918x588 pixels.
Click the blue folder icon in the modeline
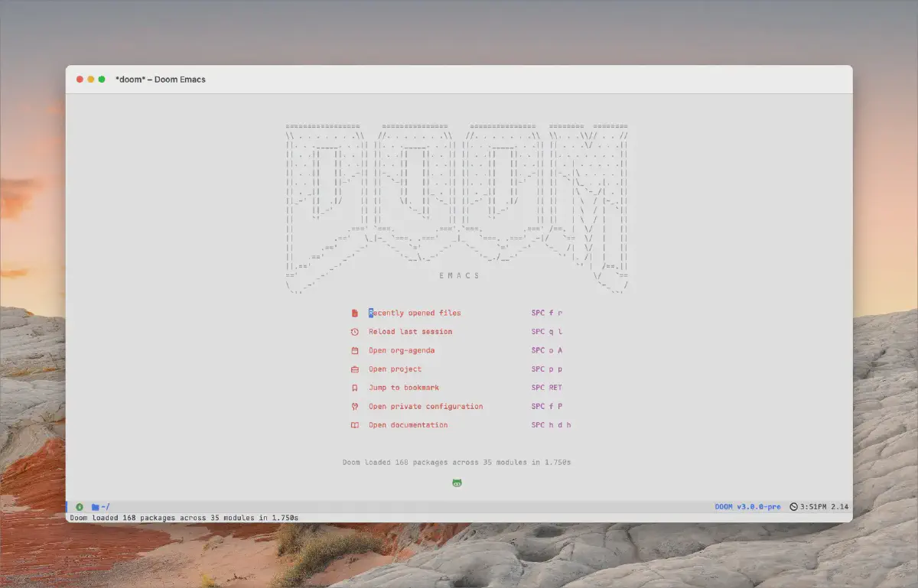pos(96,507)
